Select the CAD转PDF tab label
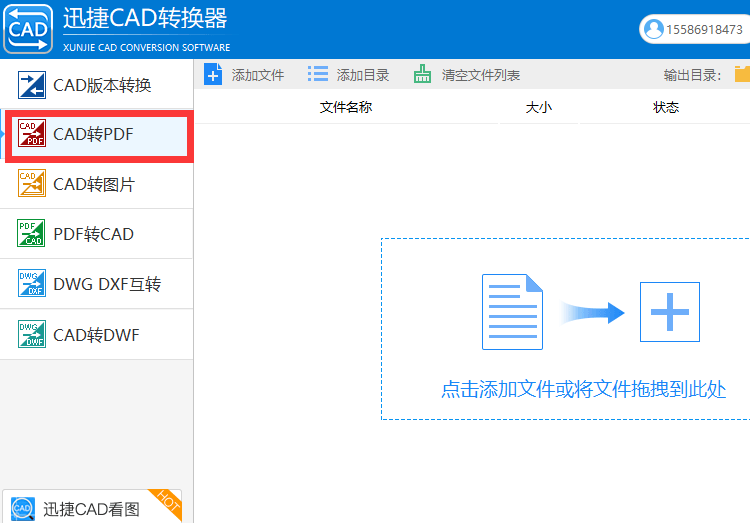 pos(93,134)
